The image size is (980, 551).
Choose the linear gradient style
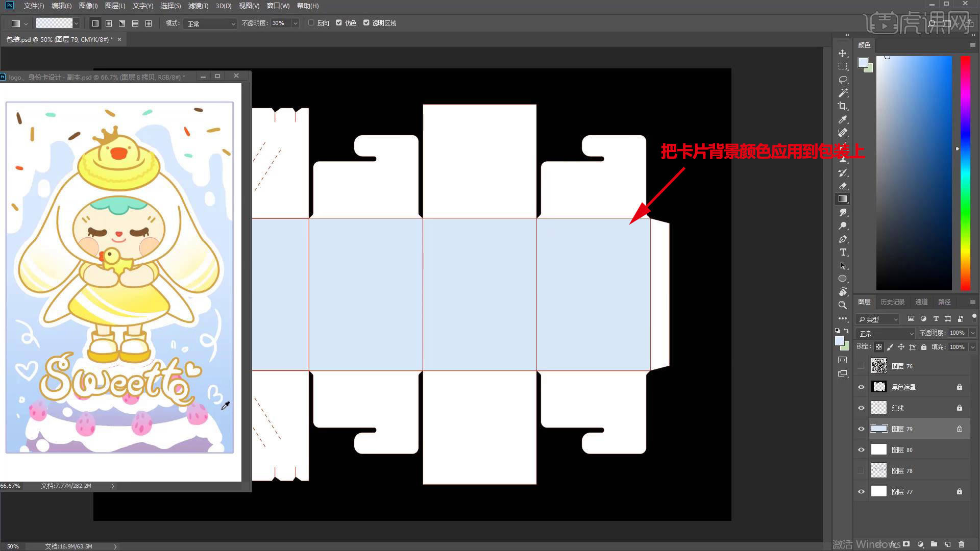tap(95, 23)
